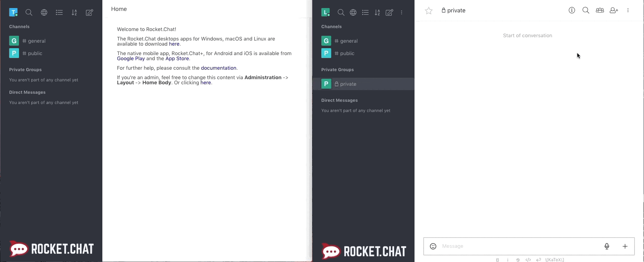
Task: Open attachment plus menu in composer
Action: (x=625, y=246)
